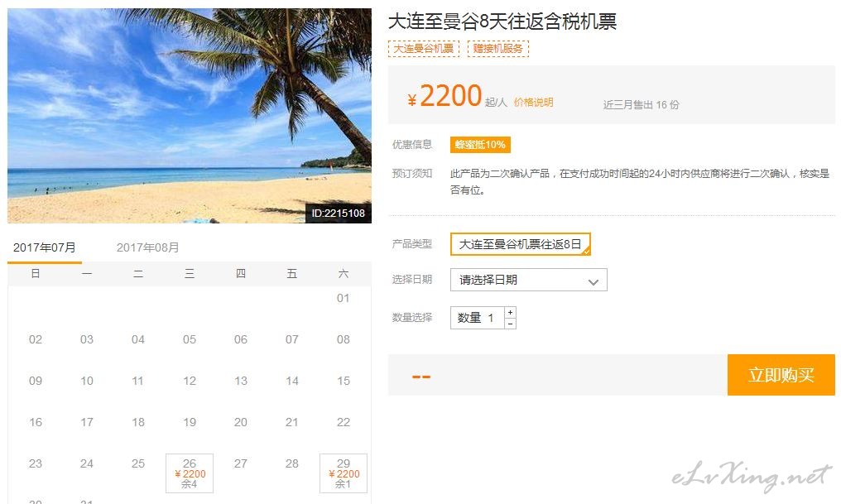Click the 大连曼谷机票 tag
This screenshot has height=504, width=841.
(424, 49)
